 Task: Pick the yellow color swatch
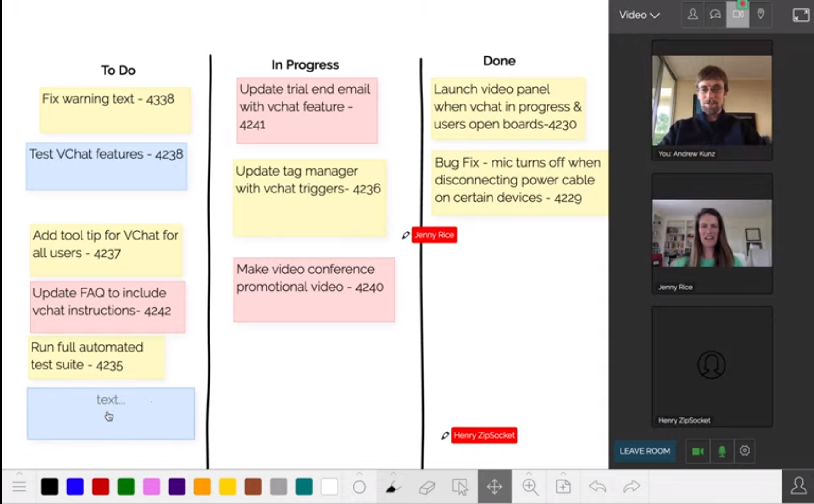[x=227, y=487]
